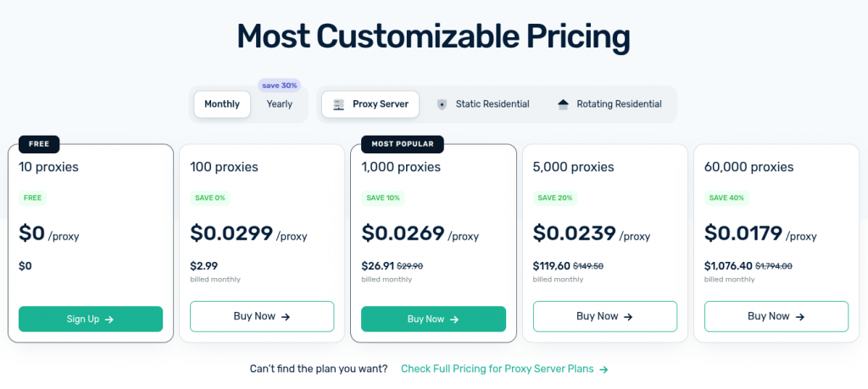868x389 pixels.
Task: Click the arrow in the 60,000 proxies Buy Now button
Action: point(800,317)
